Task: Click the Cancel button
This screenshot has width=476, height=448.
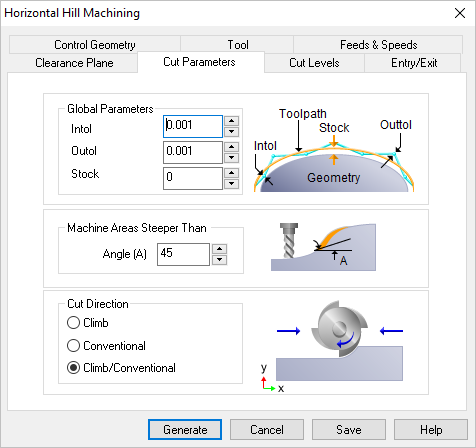Action: [267, 430]
